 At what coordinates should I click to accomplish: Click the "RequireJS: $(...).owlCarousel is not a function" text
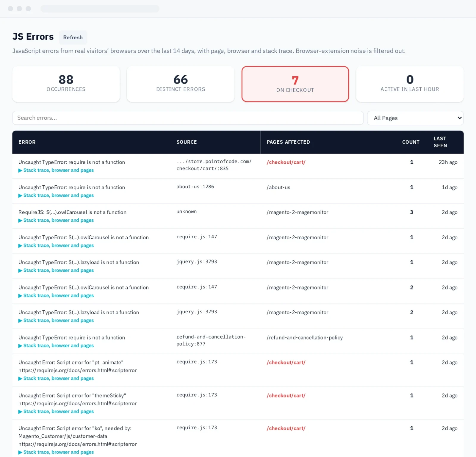coord(72,212)
